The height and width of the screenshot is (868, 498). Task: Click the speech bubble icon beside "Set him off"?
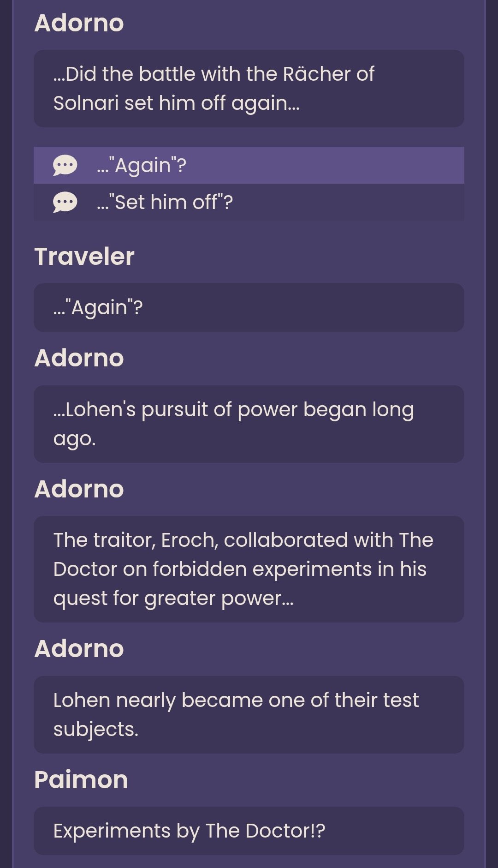(x=65, y=202)
